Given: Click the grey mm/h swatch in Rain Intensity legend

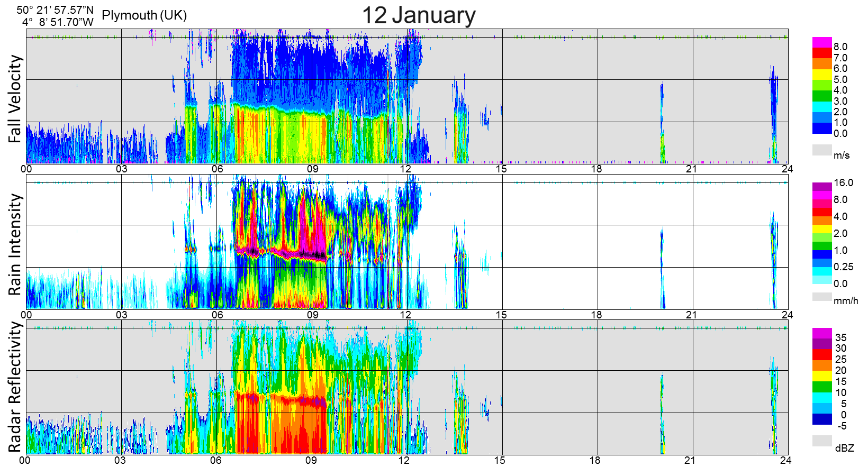Looking at the screenshot, I should (822, 297).
